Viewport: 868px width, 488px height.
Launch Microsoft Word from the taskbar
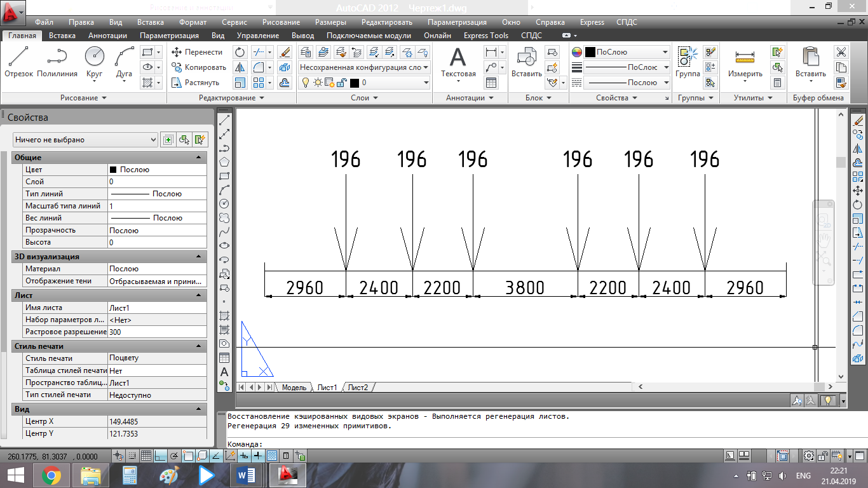click(245, 475)
